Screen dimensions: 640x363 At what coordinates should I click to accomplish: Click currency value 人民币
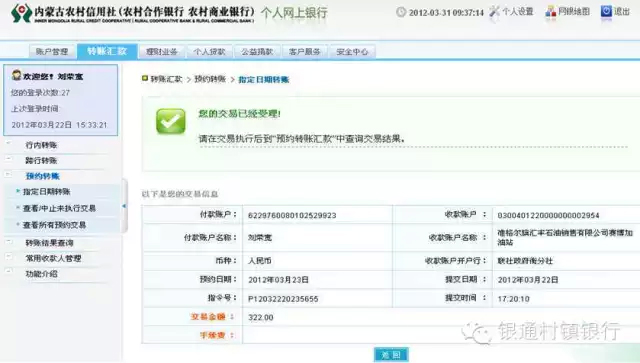click(x=260, y=261)
